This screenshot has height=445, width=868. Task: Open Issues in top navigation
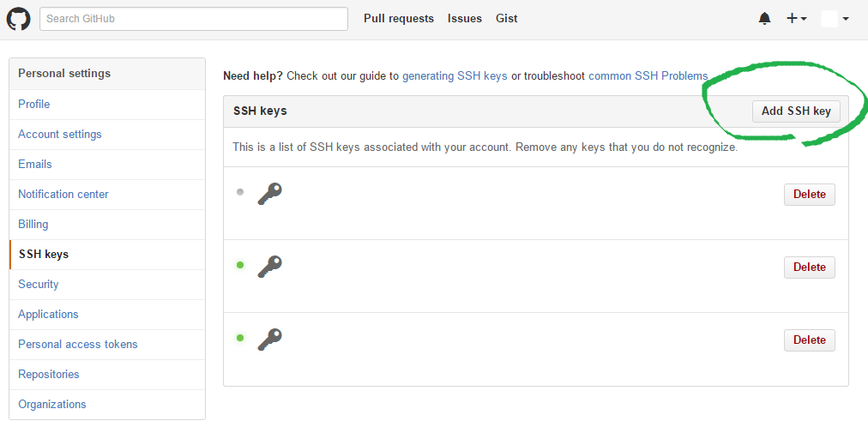click(x=464, y=19)
